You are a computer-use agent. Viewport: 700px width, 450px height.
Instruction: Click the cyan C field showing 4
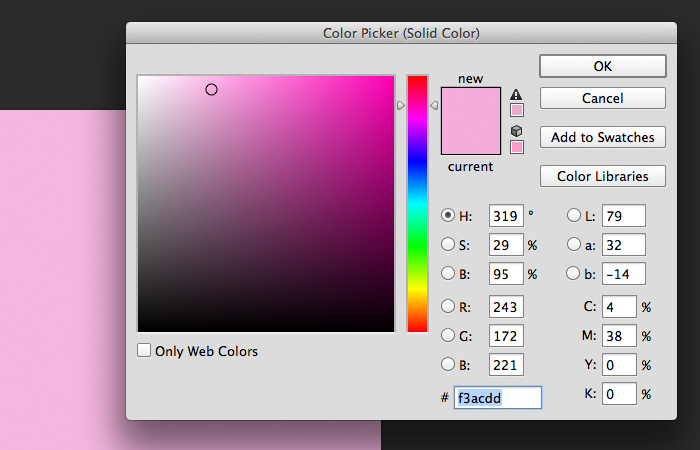coord(619,307)
